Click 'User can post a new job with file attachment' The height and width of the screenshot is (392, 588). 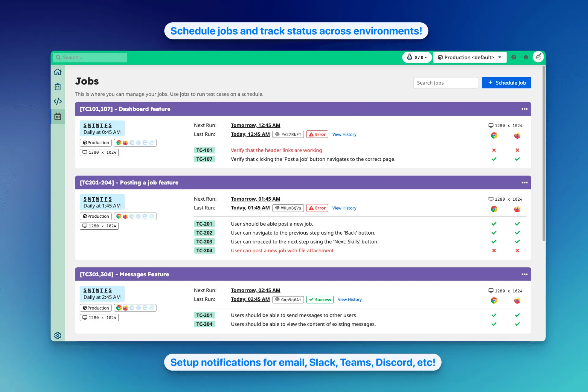(x=282, y=251)
